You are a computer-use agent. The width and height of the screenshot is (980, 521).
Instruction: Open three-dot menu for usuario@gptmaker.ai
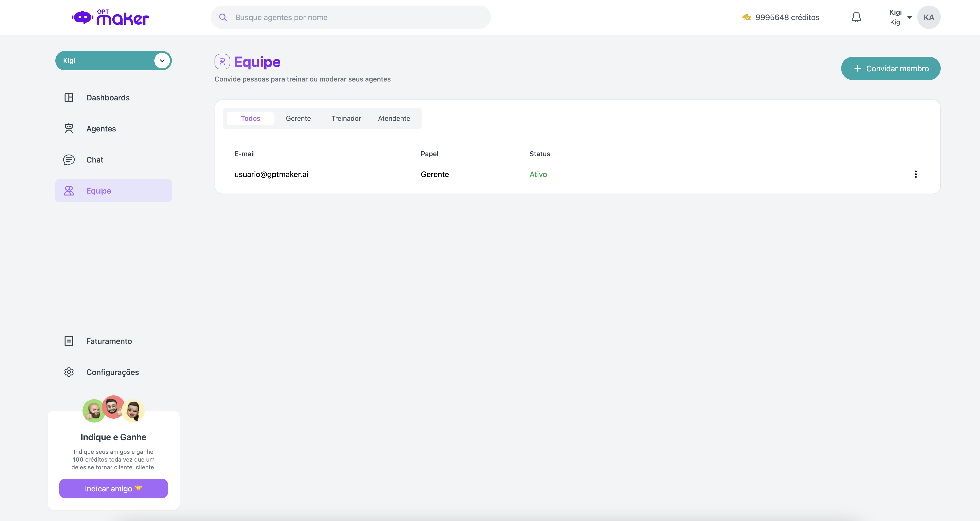click(x=916, y=174)
